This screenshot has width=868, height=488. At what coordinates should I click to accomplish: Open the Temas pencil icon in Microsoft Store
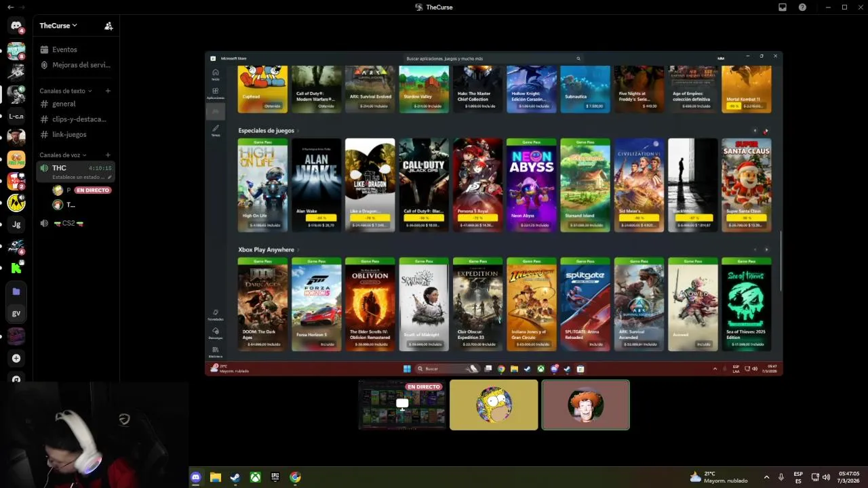[216, 129]
